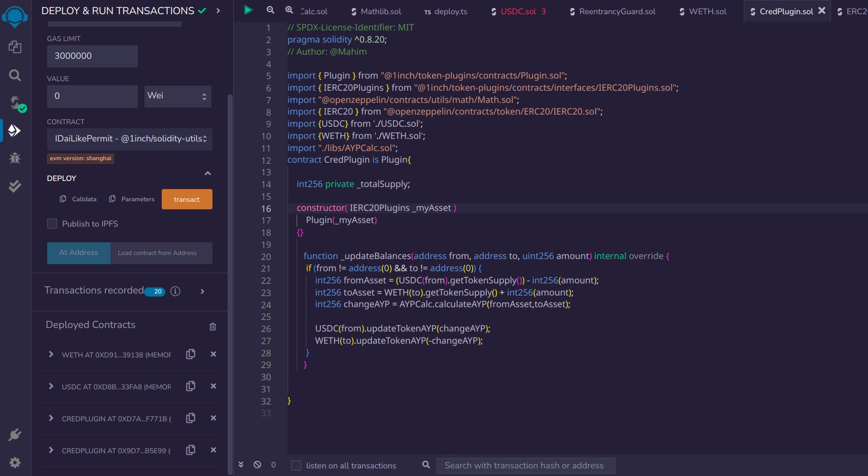
Task: Expand CREDPLUGIN AT 0XD7A...F771B contract
Action: (51, 418)
